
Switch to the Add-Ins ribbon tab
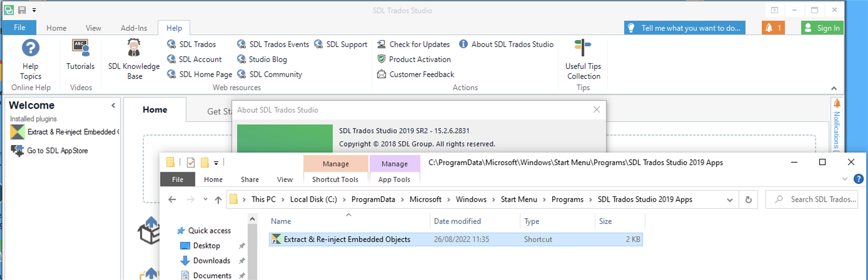(134, 28)
